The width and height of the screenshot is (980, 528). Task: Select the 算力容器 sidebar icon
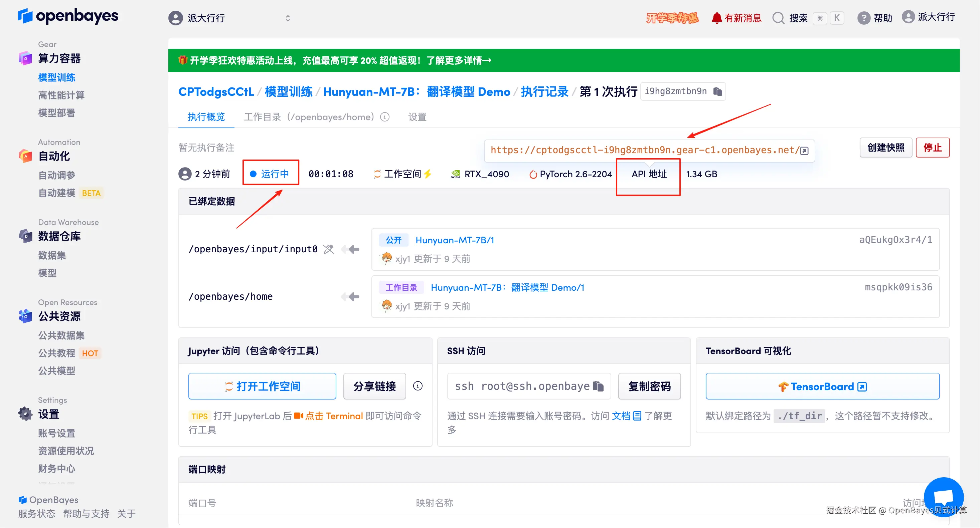[25, 58]
